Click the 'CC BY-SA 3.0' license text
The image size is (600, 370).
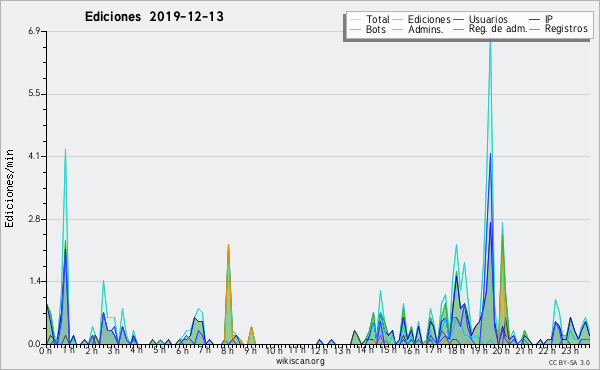[569, 362]
